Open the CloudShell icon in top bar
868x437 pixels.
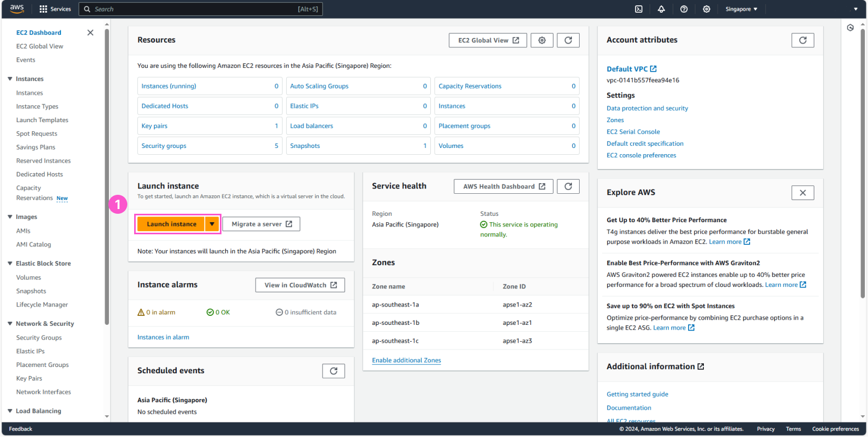pyautogui.click(x=639, y=9)
